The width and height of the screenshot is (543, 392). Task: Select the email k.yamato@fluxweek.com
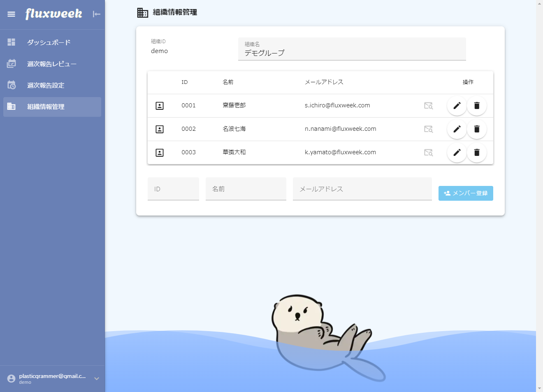point(341,152)
